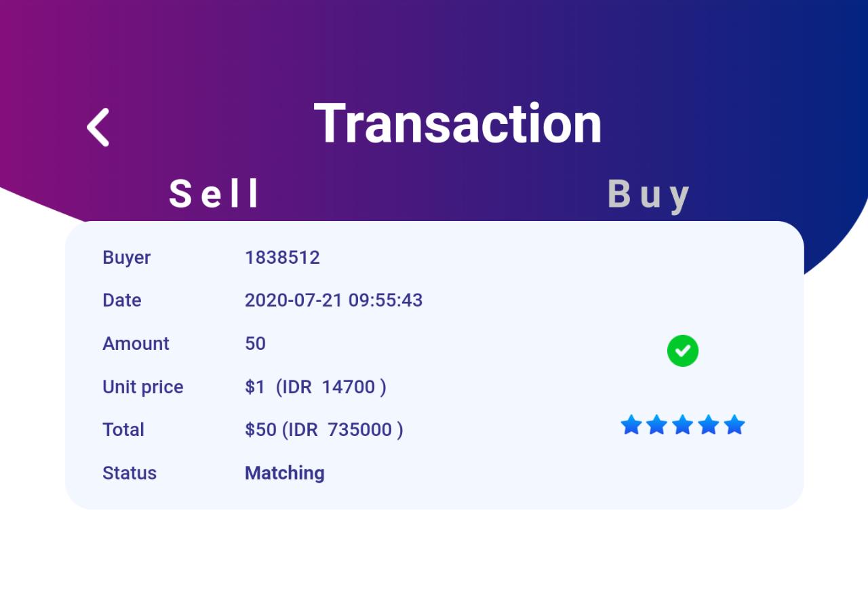Select the first rating star
Viewport: 868px width, 592px height.
pyautogui.click(x=631, y=425)
